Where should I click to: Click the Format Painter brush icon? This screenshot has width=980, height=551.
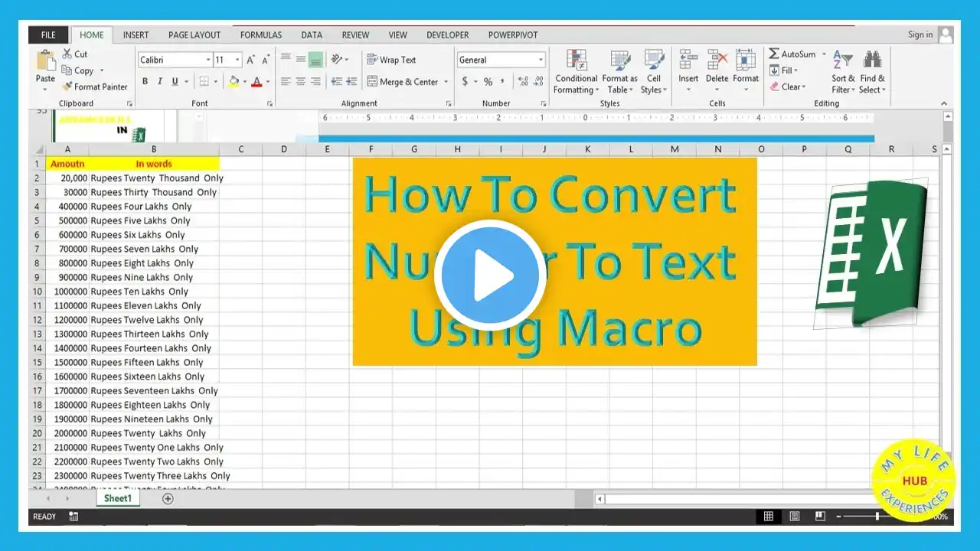tap(67, 86)
